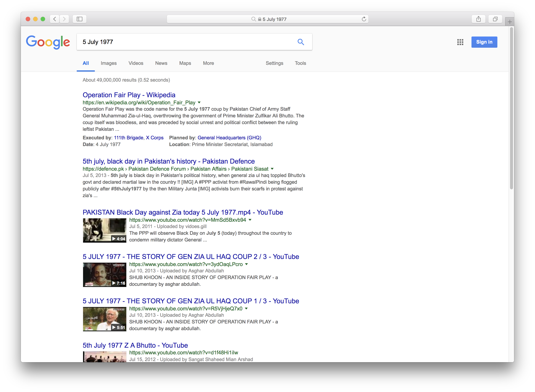Close the Safari window

(x=28, y=19)
